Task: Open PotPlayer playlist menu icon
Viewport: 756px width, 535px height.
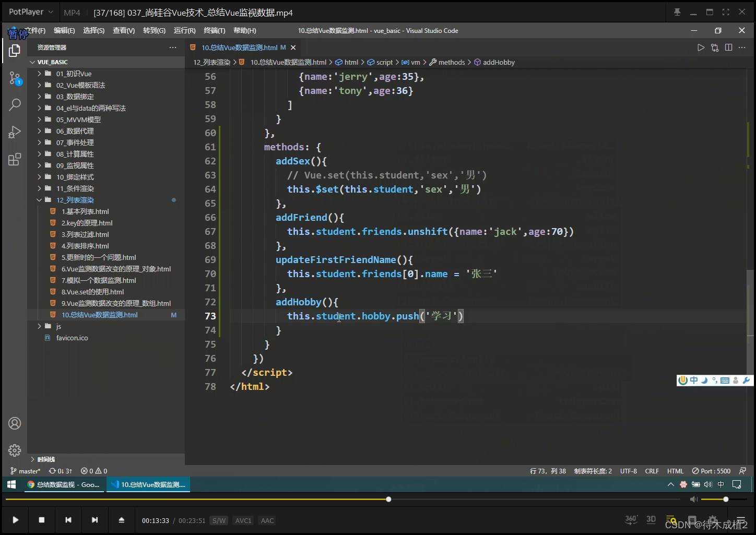Action: (740, 520)
